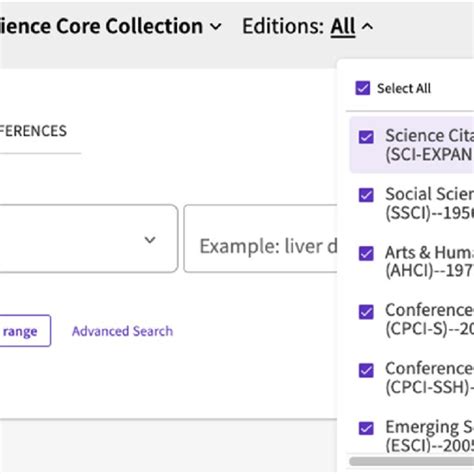Switch to the REFERENCES tab
Screen dimensions: 474x474
(33, 131)
